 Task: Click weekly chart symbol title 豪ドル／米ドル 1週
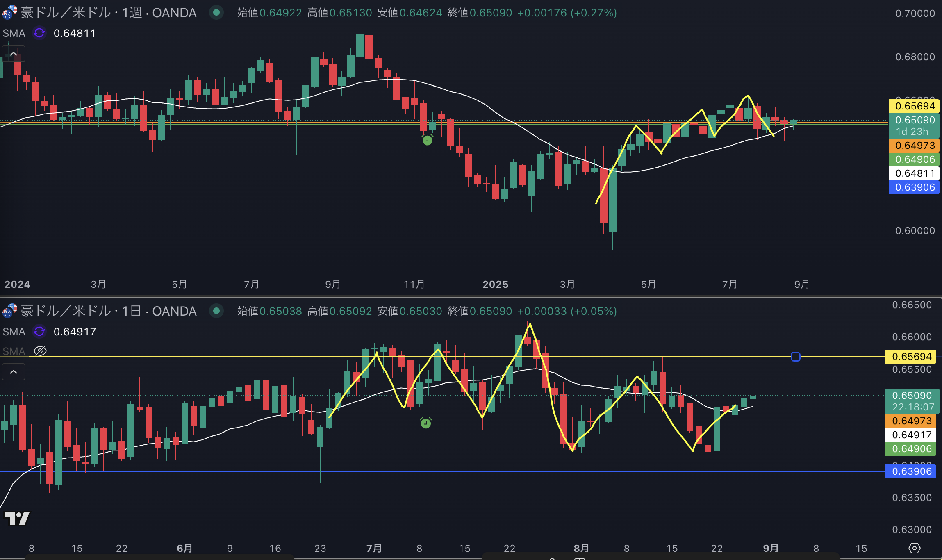109,13
